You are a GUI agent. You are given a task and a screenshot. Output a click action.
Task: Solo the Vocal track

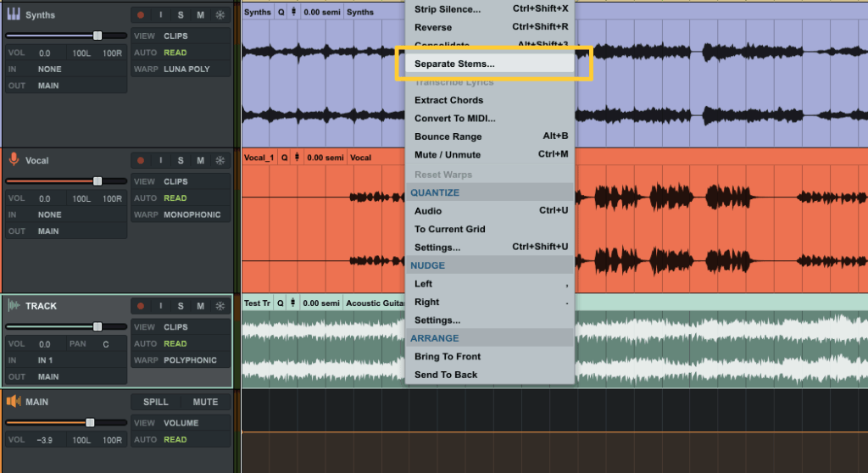coord(181,160)
